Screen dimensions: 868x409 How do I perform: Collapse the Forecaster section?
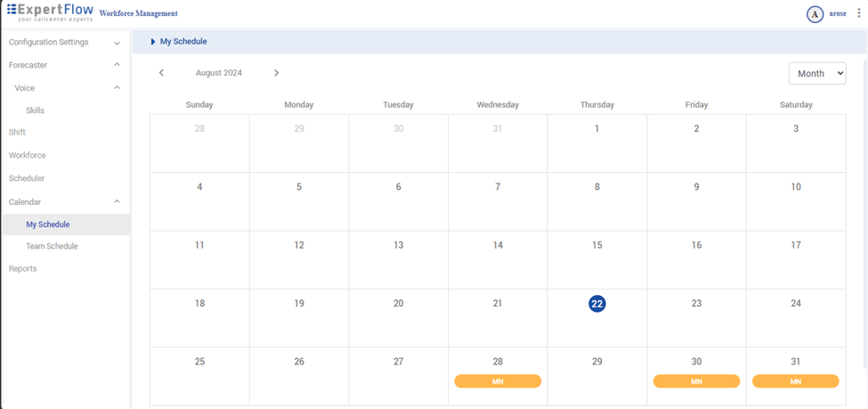[x=117, y=65]
